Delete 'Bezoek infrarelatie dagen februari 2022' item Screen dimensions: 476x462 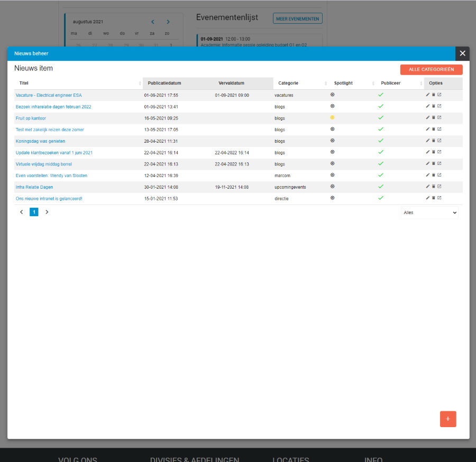coord(433,106)
